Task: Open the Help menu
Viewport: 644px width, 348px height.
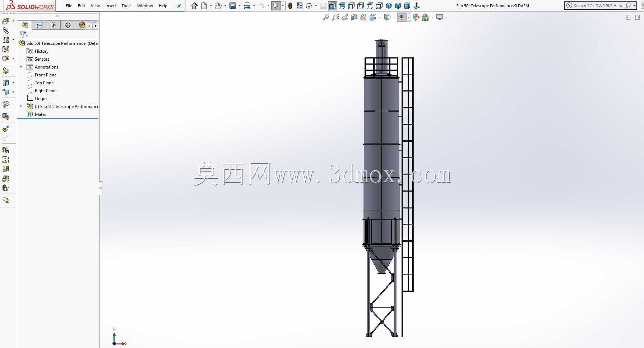Action: coord(163,6)
